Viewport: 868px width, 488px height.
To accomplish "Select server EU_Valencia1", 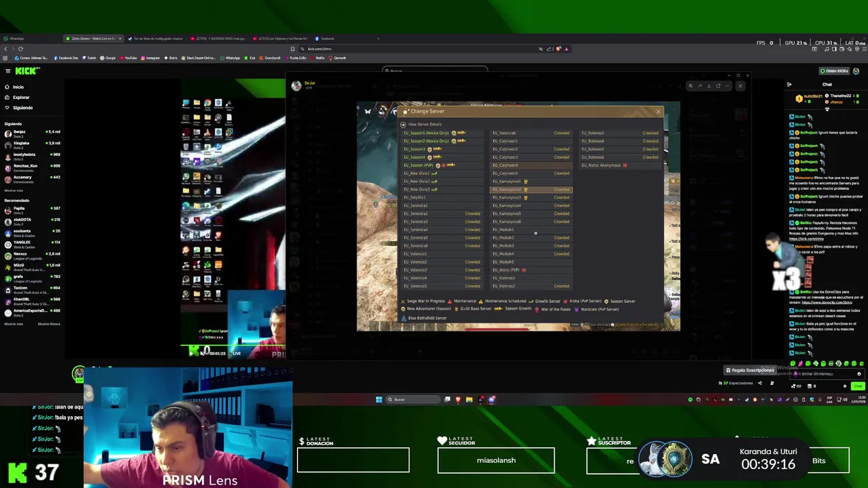I will tap(441, 253).
